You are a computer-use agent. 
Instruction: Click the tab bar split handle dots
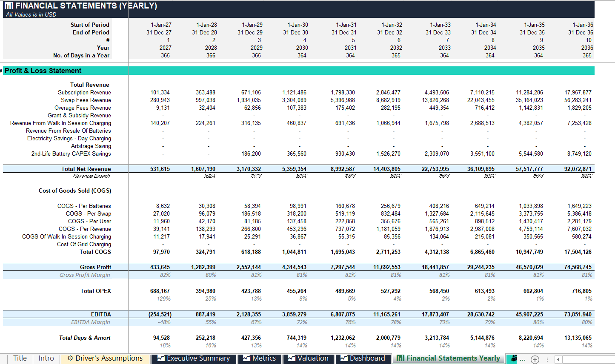point(547,359)
